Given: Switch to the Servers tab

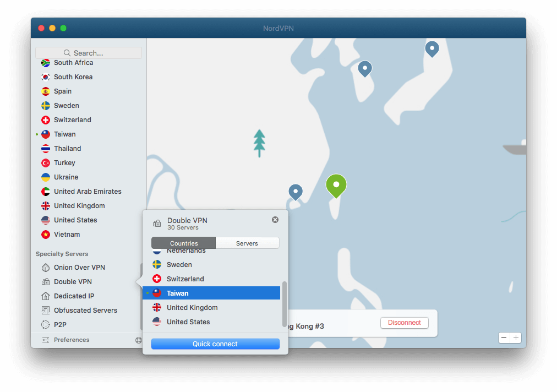Looking at the screenshot, I should pos(247,243).
